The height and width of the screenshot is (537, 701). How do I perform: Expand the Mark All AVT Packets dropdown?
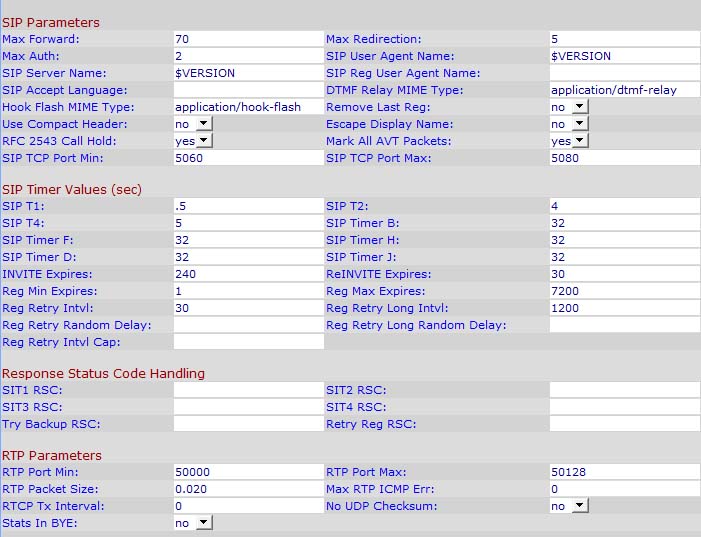[569, 141]
